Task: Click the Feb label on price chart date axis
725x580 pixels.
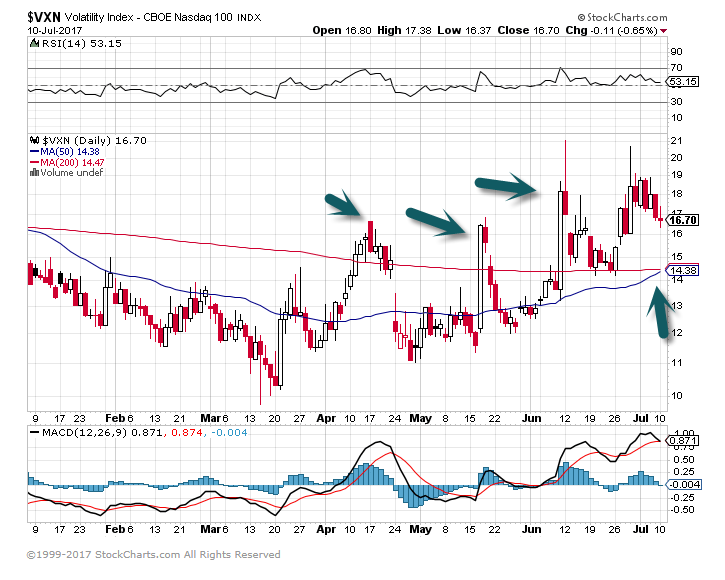Action: point(115,418)
